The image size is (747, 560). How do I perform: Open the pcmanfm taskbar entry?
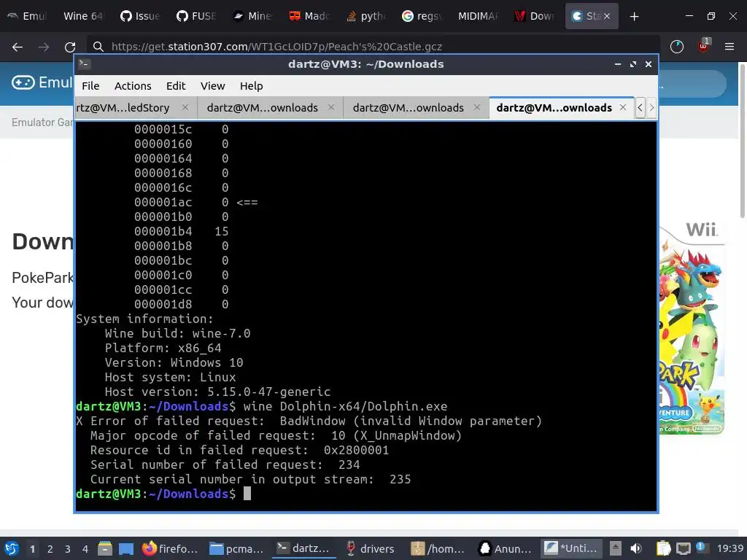click(x=236, y=548)
